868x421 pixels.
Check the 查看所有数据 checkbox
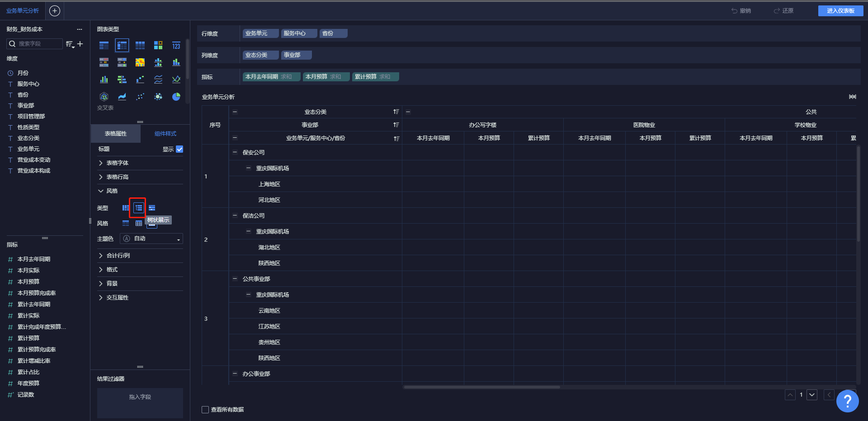pos(205,410)
